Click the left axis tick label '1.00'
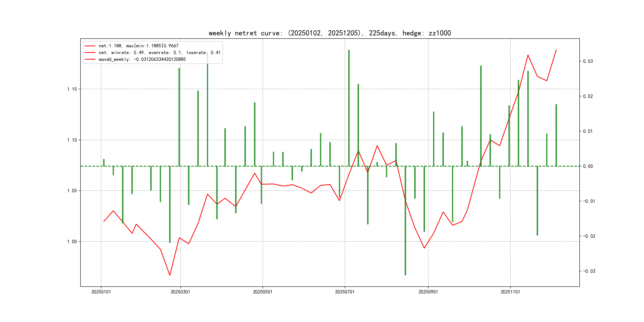644x322 pixels. (x=72, y=241)
